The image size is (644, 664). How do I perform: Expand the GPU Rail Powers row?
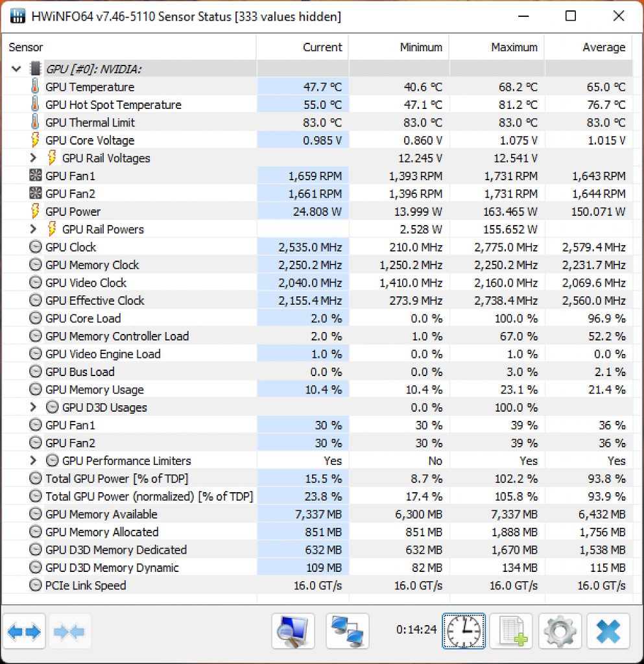pyautogui.click(x=34, y=229)
